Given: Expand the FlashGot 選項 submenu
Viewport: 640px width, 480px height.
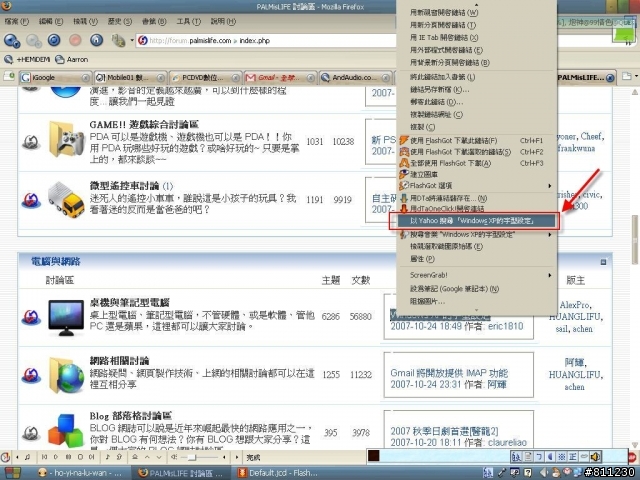Looking at the screenshot, I should click(x=476, y=186).
